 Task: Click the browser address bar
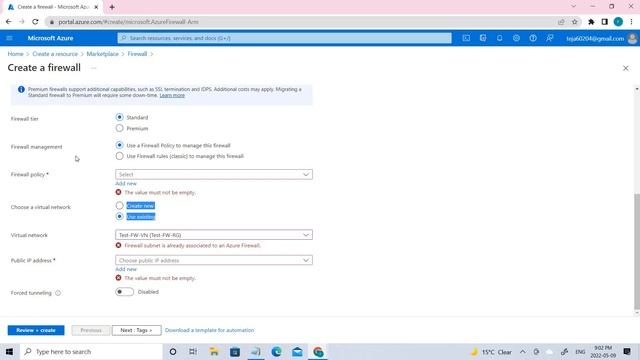(x=302, y=22)
